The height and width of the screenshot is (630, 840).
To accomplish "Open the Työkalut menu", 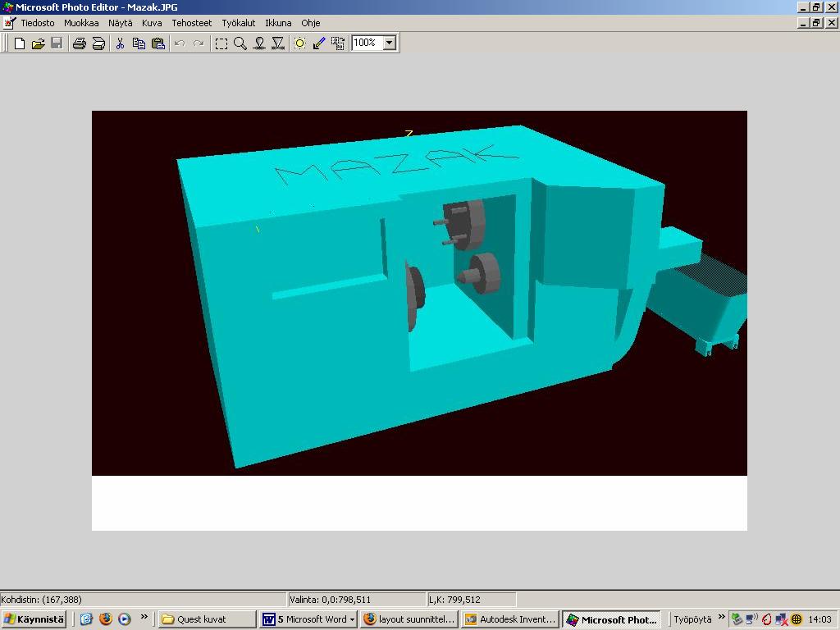I will (x=239, y=23).
